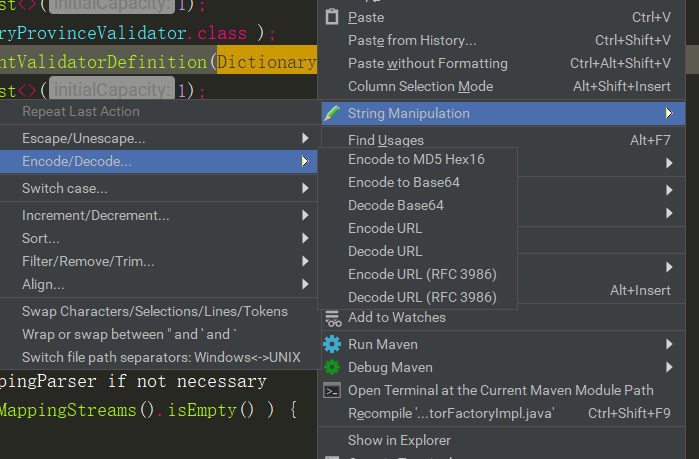Select Encode URL option
This screenshot has height=459, width=699.
(x=417, y=228)
